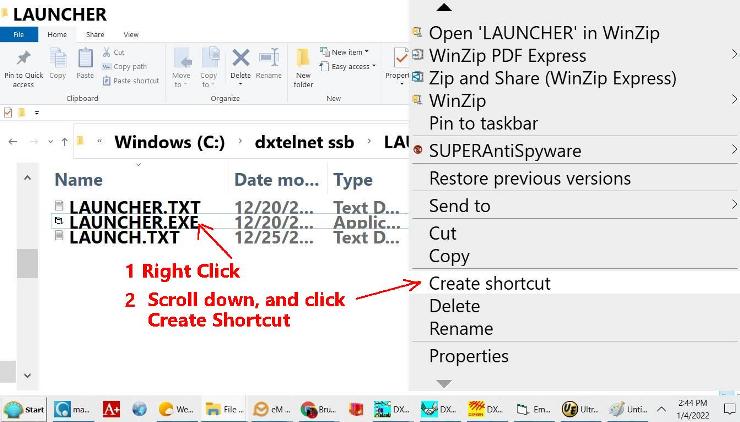
Task: Open the UltraEdit taskbar button
Action: (580, 409)
